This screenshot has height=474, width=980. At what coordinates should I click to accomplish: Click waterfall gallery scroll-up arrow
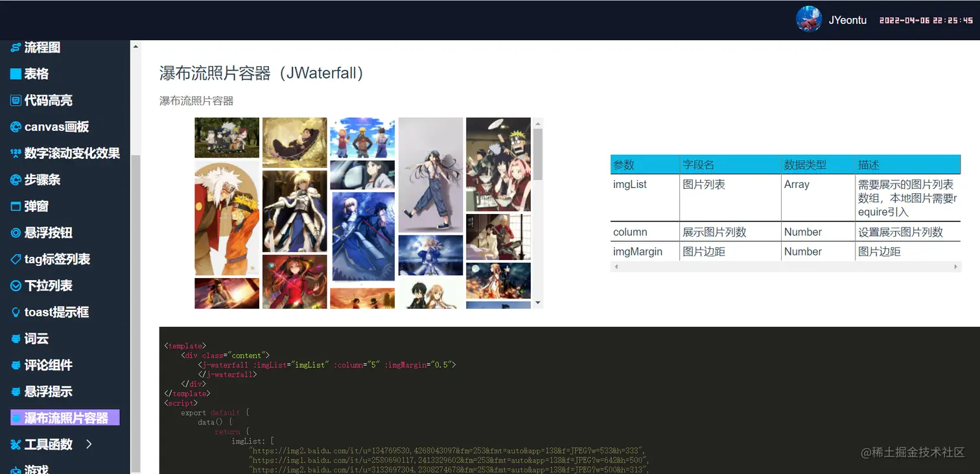point(538,123)
